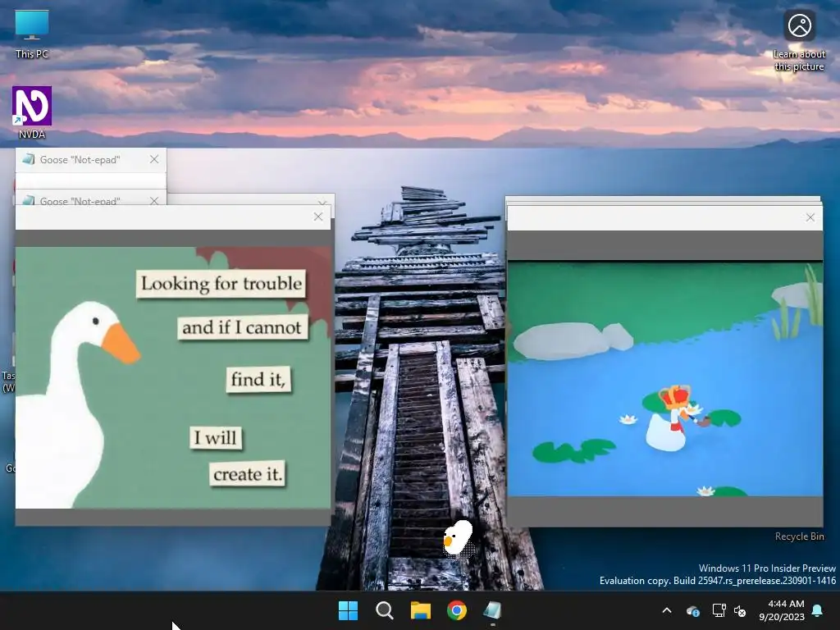
Task: Open the clock showing 4:44 AM
Action: (x=782, y=610)
